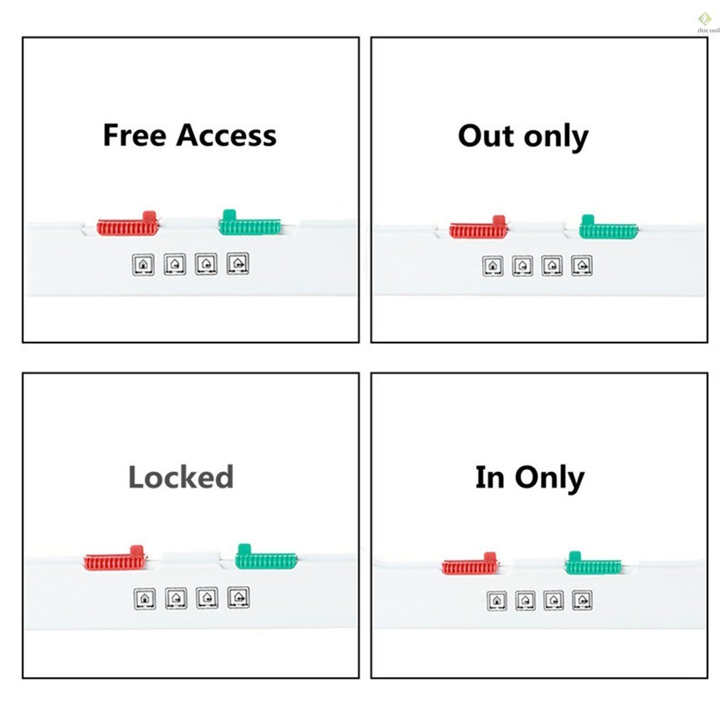Click the "Out only" heading text
Screen dimensions: 728x728
pyautogui.click(x=523, y=136)
